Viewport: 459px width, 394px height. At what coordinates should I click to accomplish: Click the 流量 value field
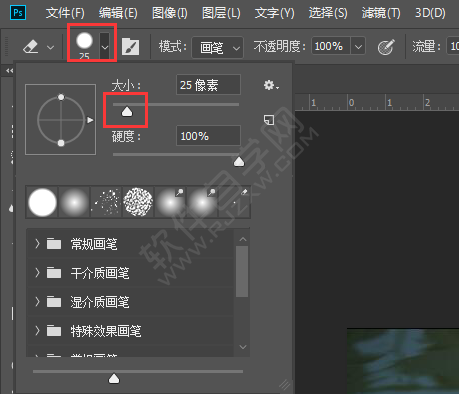453,46
